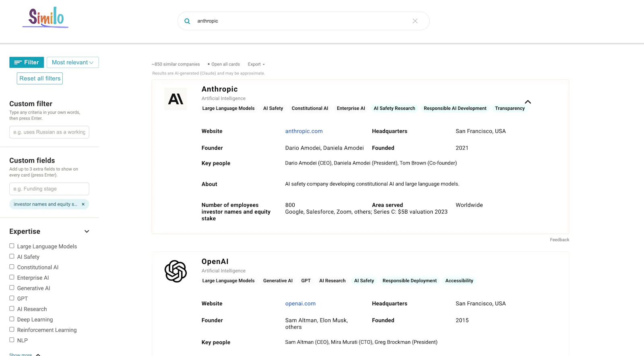Click Reset all filters
Viewport: 644px width, 356px height.
(40, 78)
